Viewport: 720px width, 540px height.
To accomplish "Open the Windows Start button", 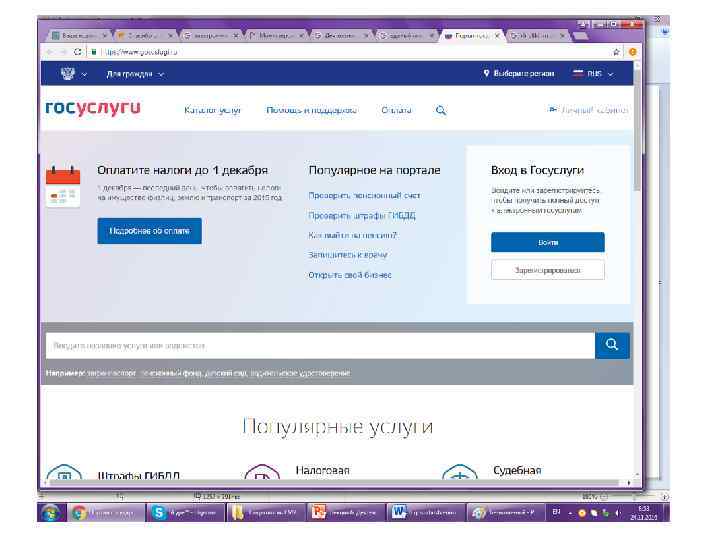I will [51, 512].
